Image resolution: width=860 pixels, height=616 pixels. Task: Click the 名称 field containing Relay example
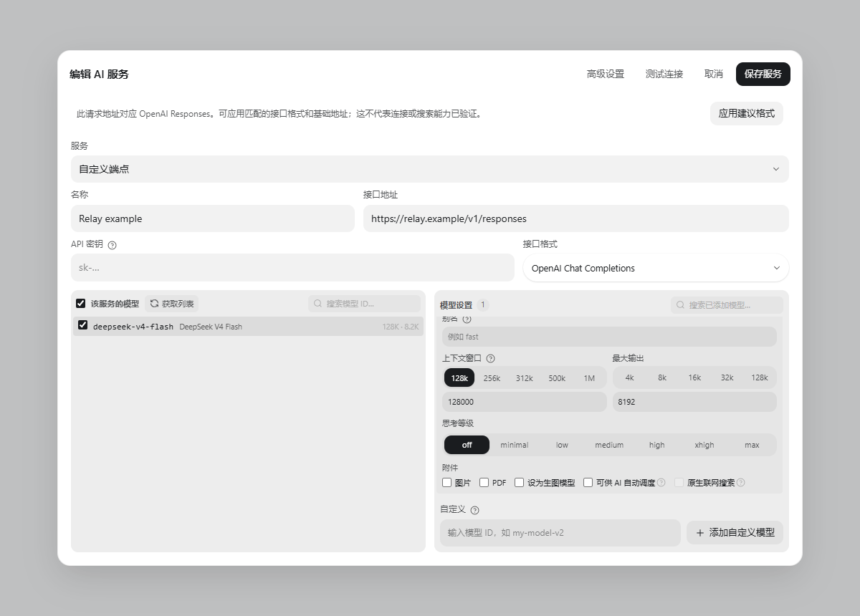(x=213, y=218)
